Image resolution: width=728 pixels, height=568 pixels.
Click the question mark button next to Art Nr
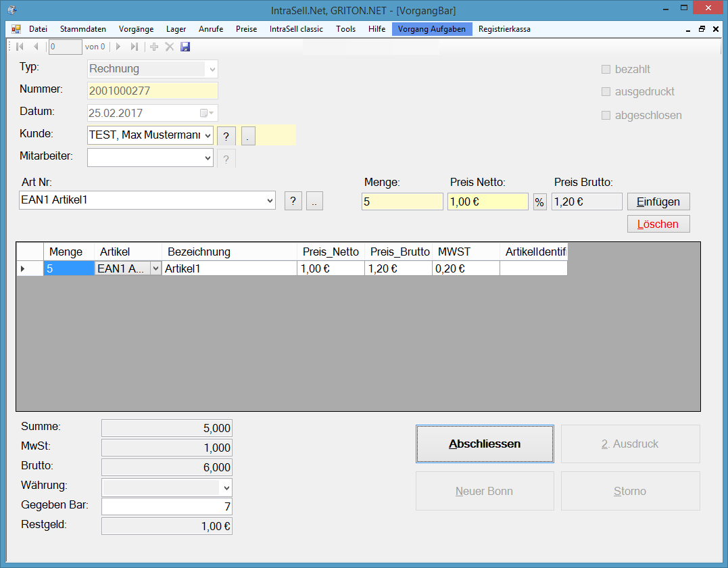(x=293, y=201)
